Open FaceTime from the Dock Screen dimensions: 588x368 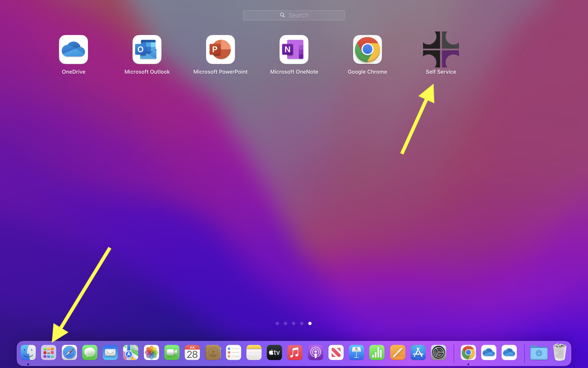(172, 352)
